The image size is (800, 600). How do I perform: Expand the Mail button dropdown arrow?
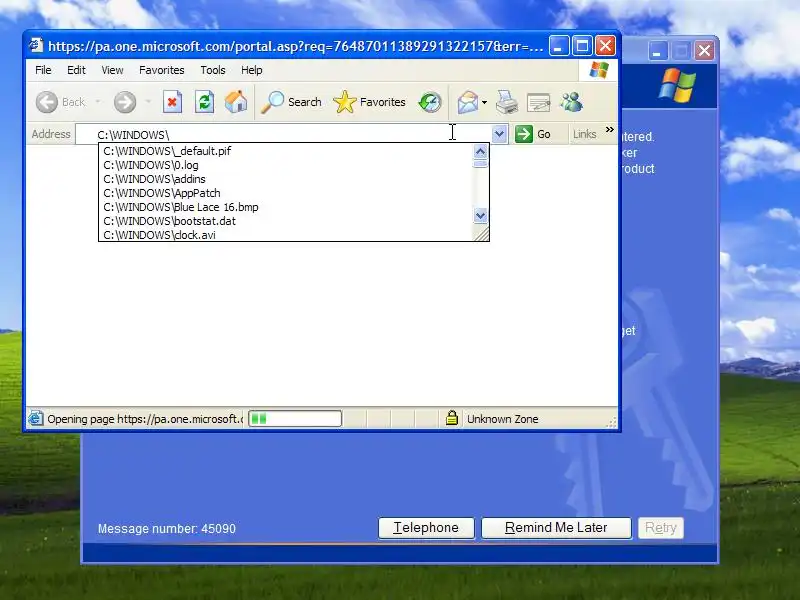click(x=484, y=102)
